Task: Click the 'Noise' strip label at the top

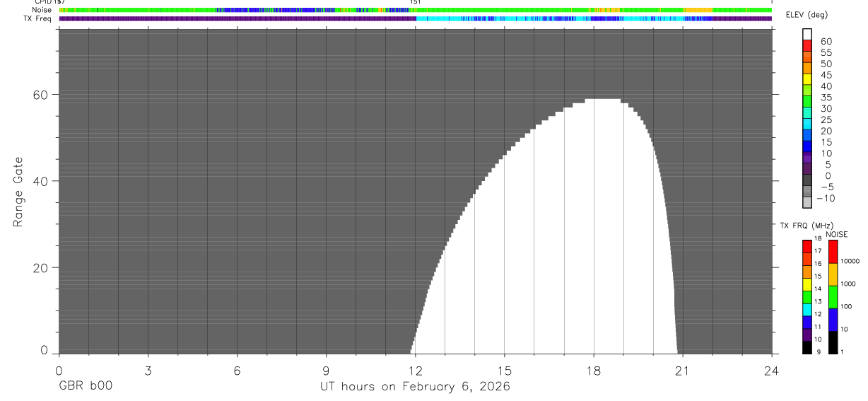Action: pyautogui.click(x=42, y=11)
